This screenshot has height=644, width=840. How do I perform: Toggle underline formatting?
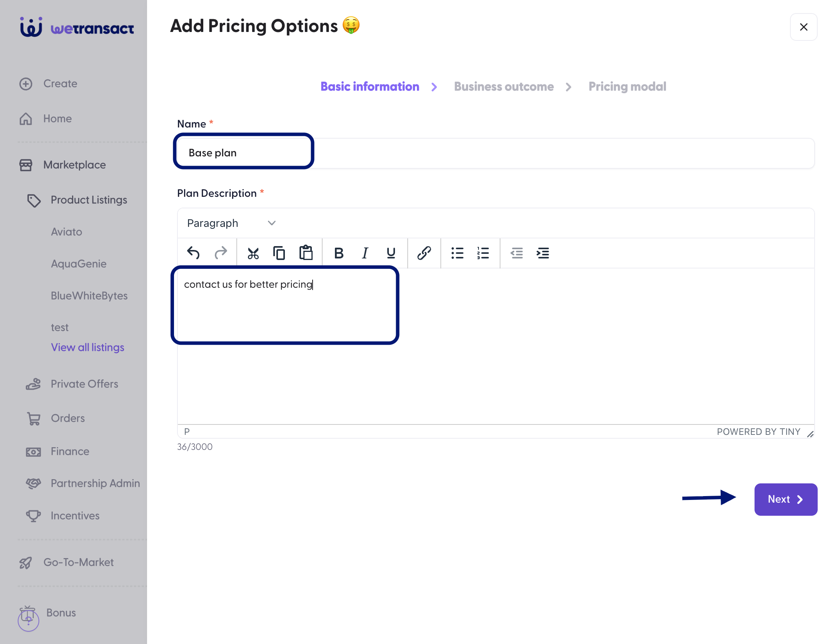(x=391, y=253)
